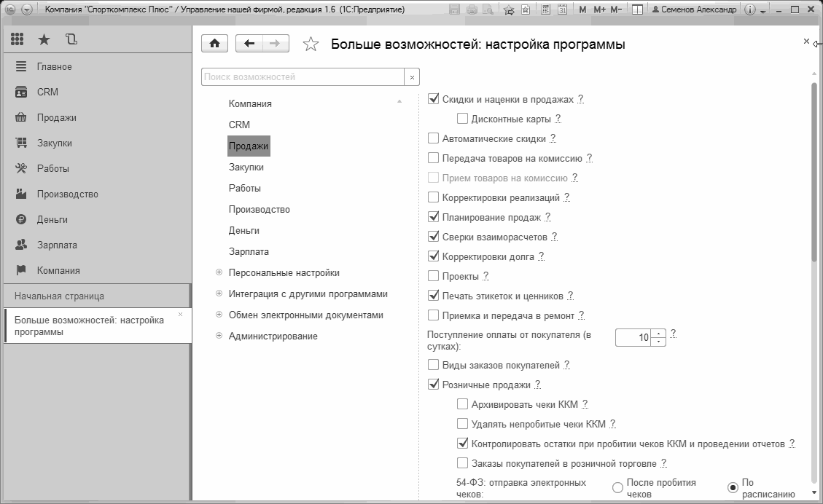The width and height of the screenshot is (823, 504).
Task: Toggle the window layout panels icon
Action: [637, 9]
